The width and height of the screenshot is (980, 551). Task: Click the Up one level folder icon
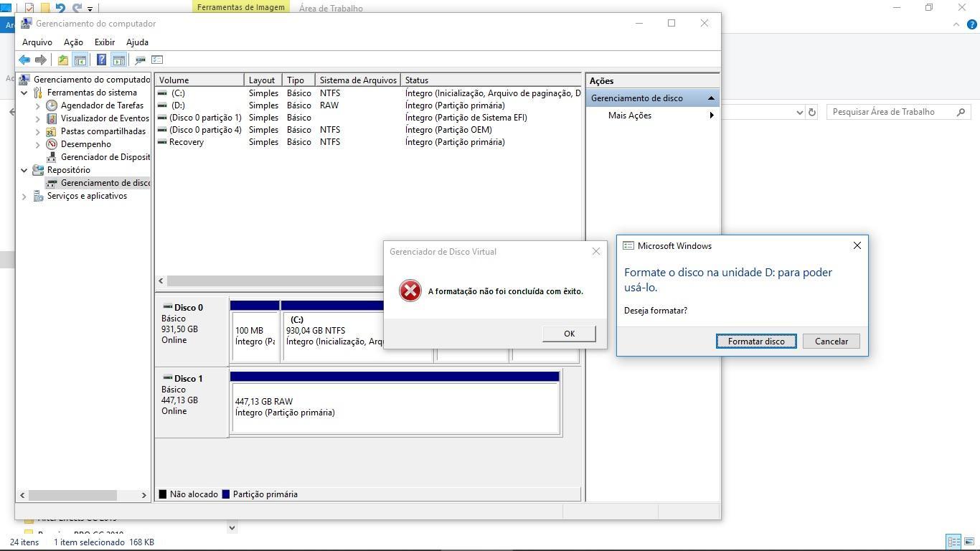63,60
